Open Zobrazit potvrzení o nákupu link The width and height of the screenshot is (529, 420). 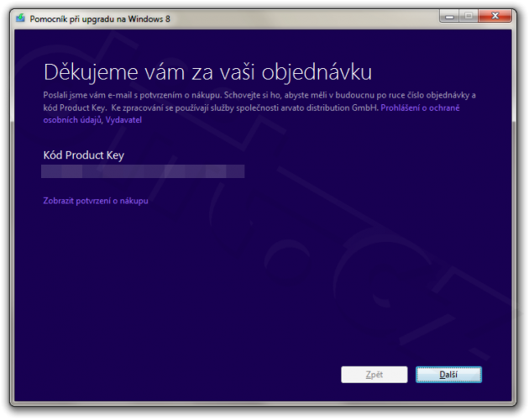(96, 201)
